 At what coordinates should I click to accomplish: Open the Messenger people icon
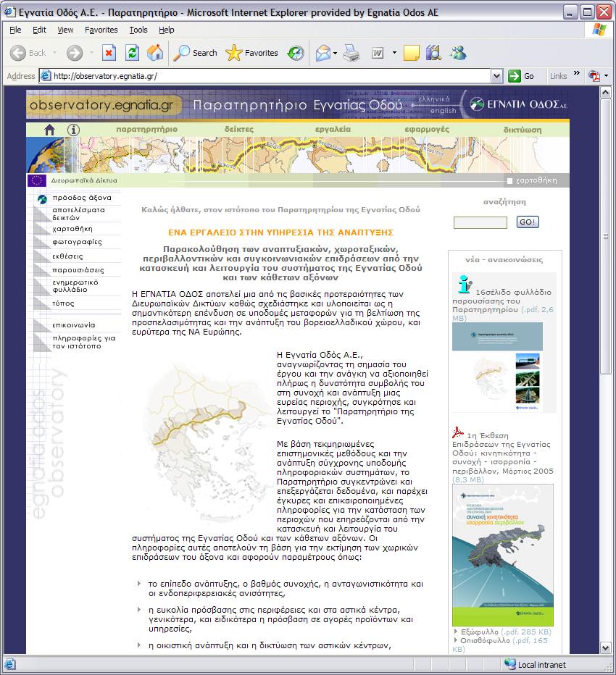point(458,53)
